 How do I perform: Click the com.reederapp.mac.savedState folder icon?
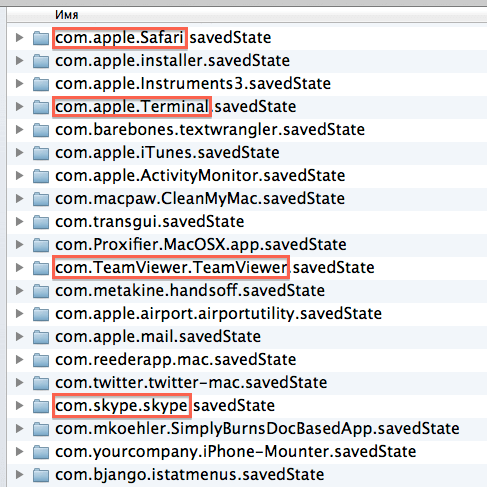(41, 360)
